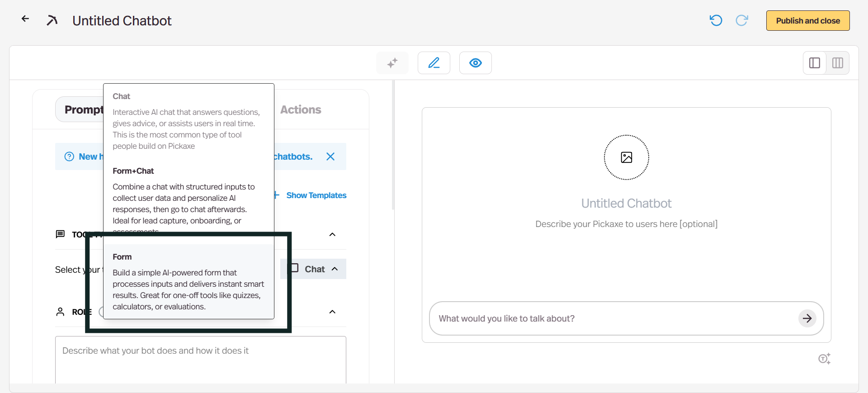Select the single-sidebar layout view
This screenshot has width=868, height=393.
[815, 63]
